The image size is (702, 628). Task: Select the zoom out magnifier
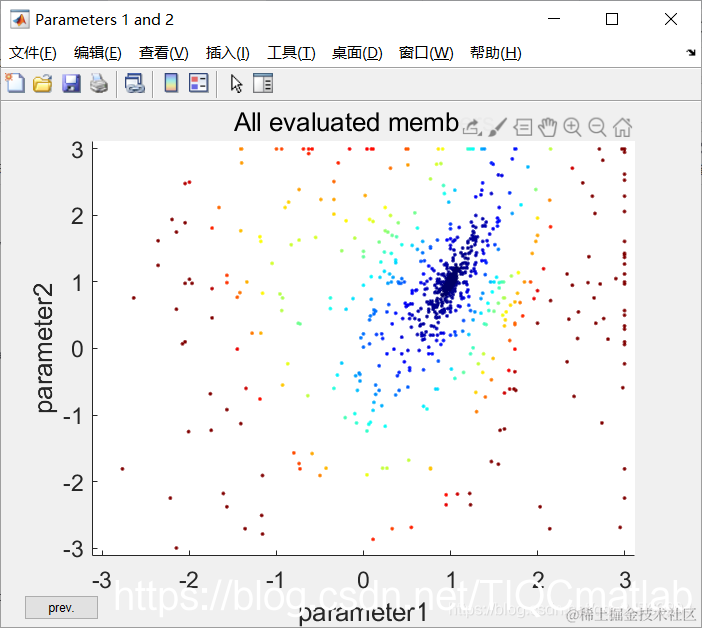point(597,127)
